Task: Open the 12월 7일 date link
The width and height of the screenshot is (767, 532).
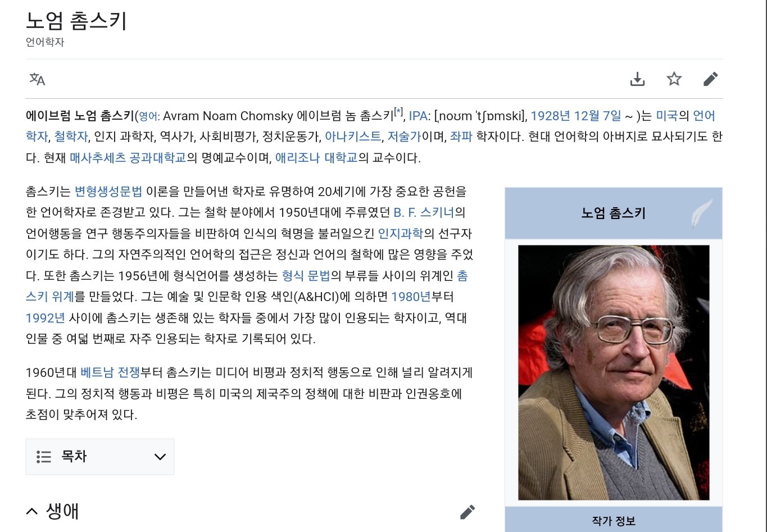Action: (x=597, y=116)
